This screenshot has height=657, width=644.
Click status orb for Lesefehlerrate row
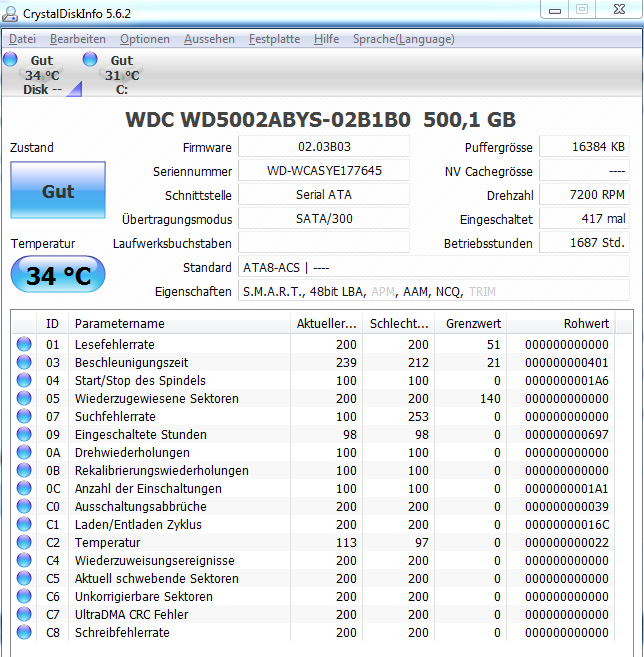(x=24, y=344)
